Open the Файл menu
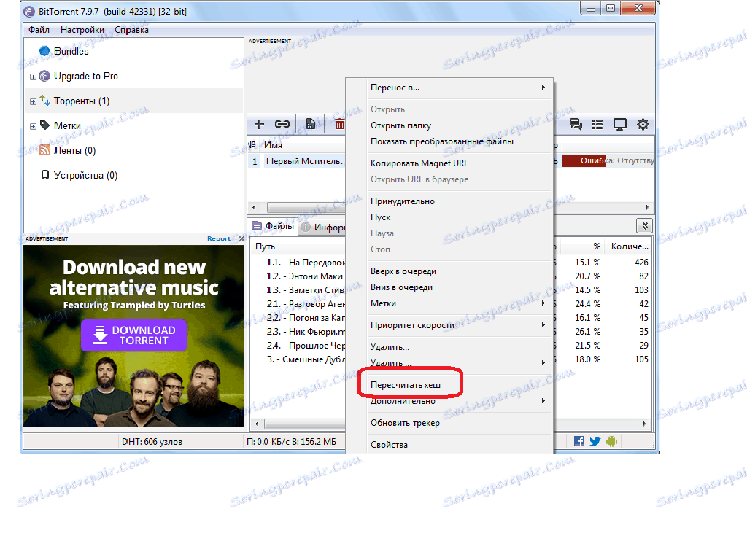Screen dimensions: 747x560 click(x=39, y=29)
